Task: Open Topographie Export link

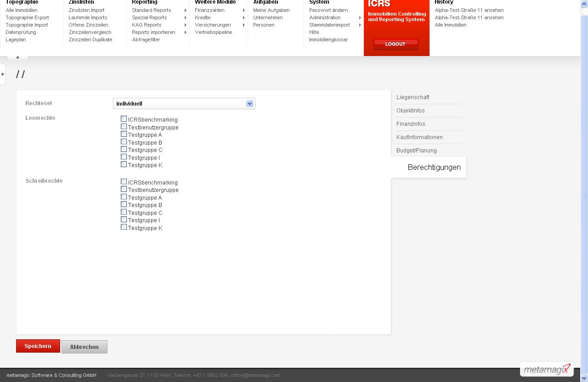Action: [27, 17]
